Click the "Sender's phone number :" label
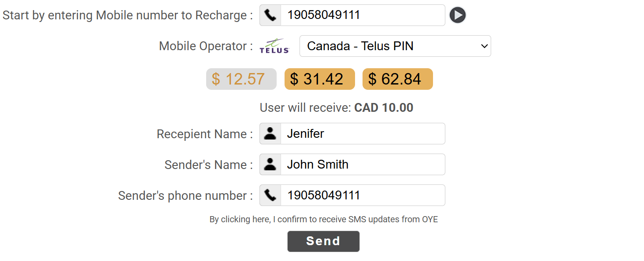The height and width of the screenshot is (261, 644). tap(185, 196)
